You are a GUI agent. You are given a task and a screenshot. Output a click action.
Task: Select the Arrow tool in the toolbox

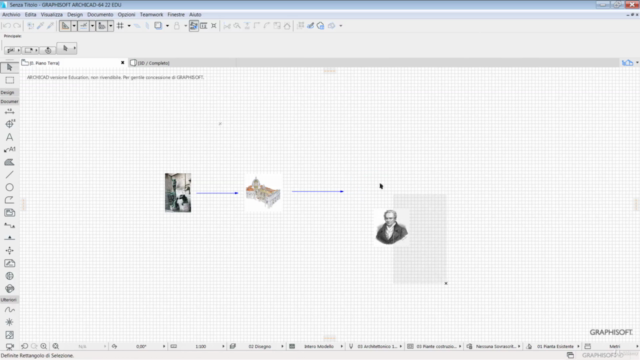click(x=9, y=67)
